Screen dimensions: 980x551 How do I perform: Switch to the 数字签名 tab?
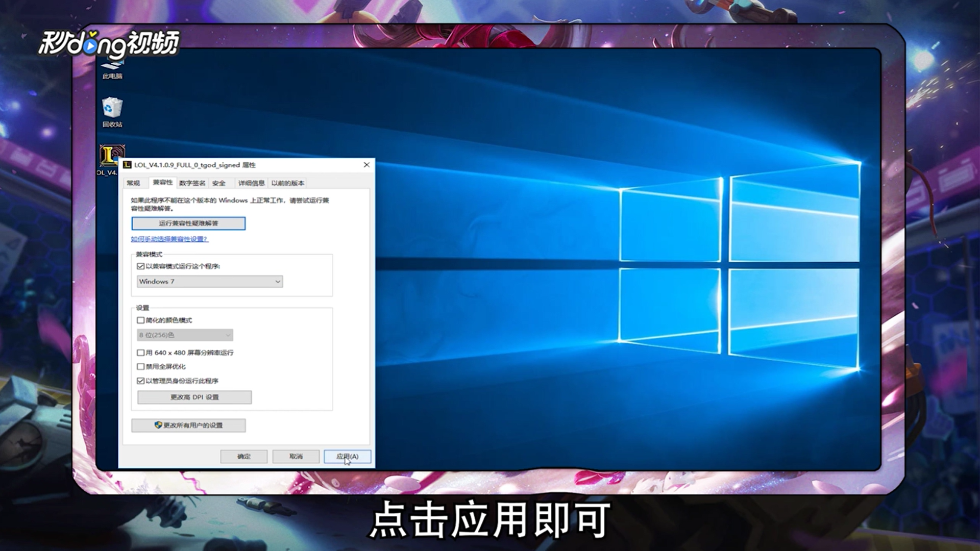191,183
